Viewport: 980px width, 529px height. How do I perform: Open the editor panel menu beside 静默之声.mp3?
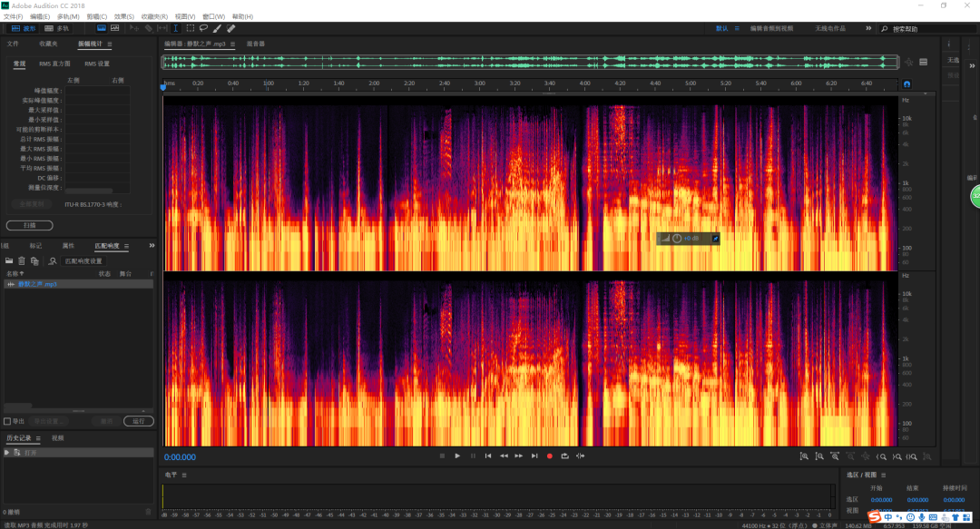click(x=232, y=44)
